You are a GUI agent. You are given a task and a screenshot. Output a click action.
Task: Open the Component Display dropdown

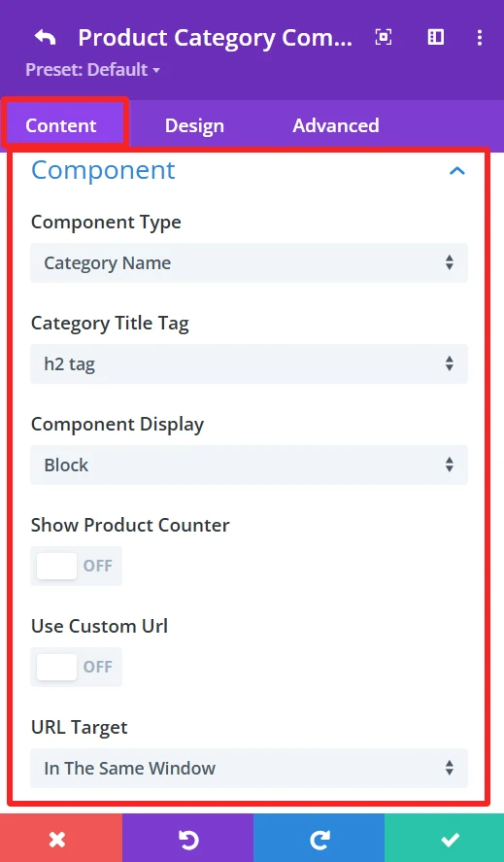pyautogui.click(x=249, y=465)
